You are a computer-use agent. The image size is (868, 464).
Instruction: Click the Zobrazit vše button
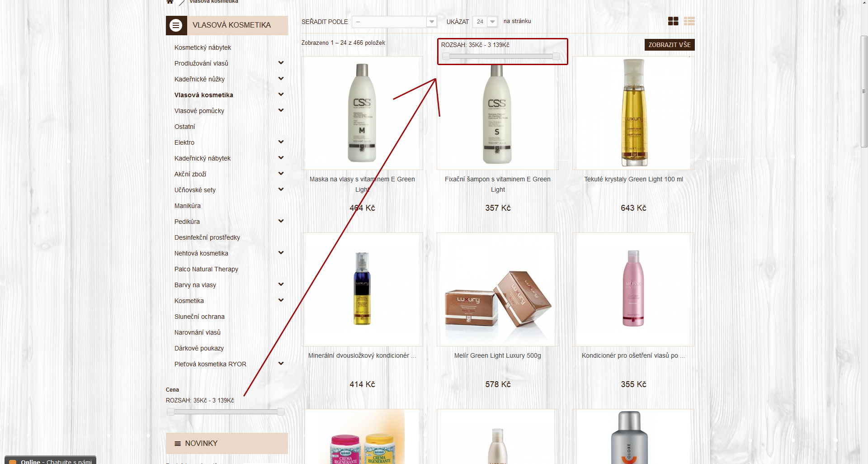[670, 45]
